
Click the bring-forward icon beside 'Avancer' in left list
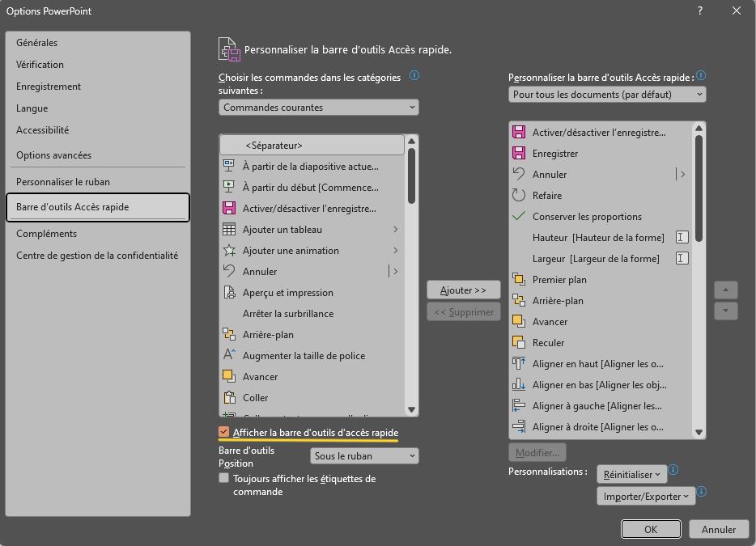click(228, 376)
